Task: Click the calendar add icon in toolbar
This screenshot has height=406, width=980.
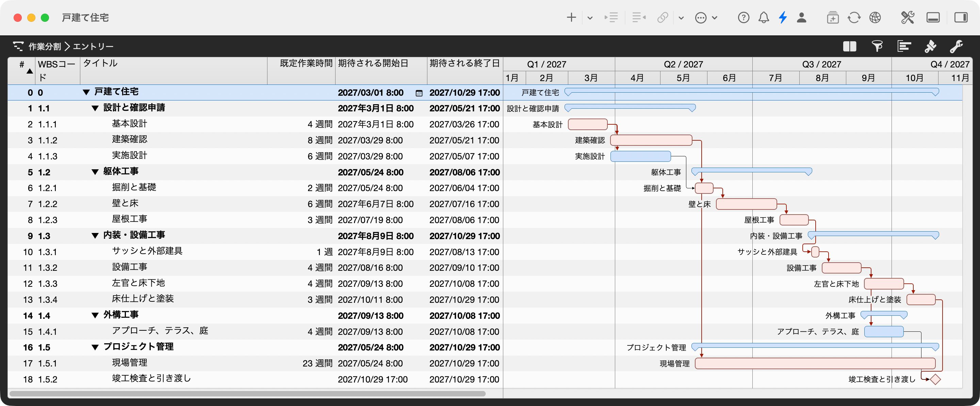Action: click(x=832, y=17)
